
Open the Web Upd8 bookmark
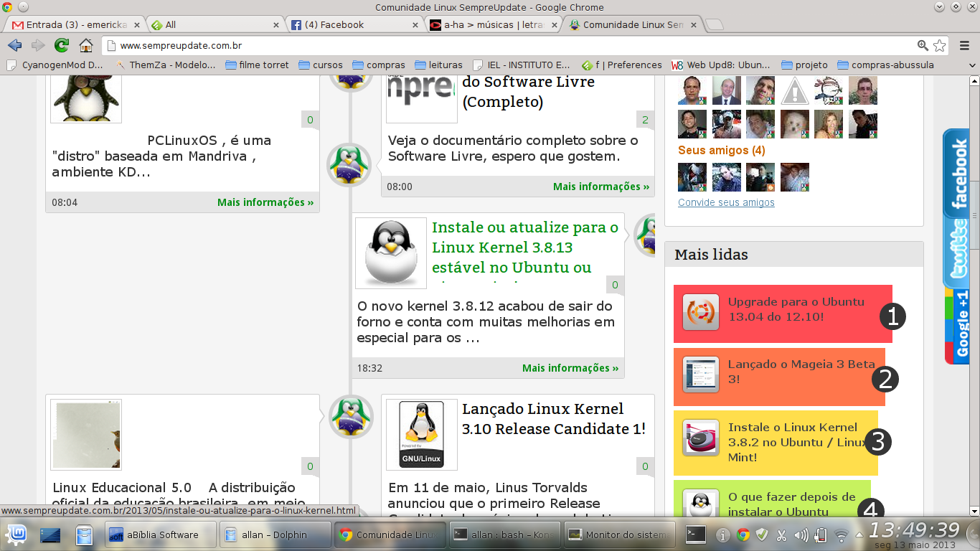tap(720, 65)
